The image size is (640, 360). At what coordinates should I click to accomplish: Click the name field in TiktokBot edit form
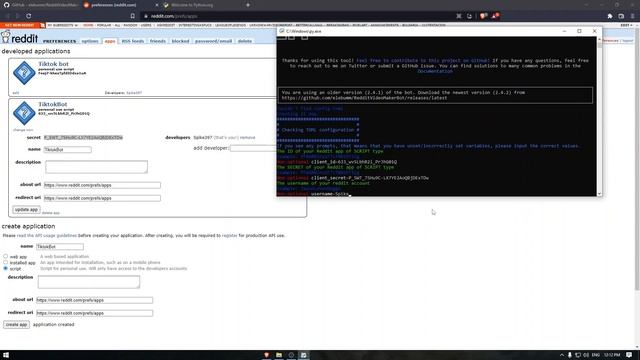68,150
